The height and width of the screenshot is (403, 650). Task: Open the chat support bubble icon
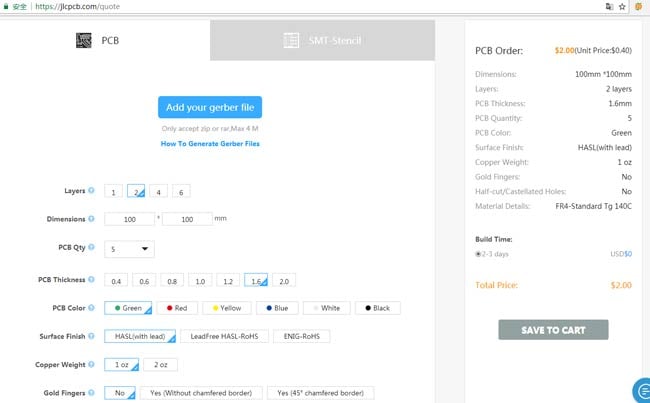tap(640, 390)
